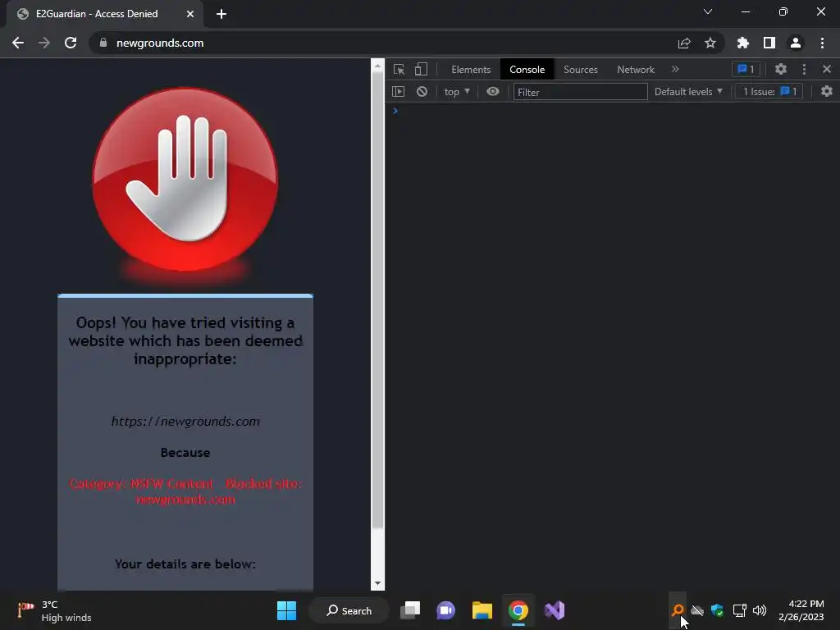This screenshot has width=840, height=630.
Task: Open the Windows Start menu
Action: click(286, 610)
